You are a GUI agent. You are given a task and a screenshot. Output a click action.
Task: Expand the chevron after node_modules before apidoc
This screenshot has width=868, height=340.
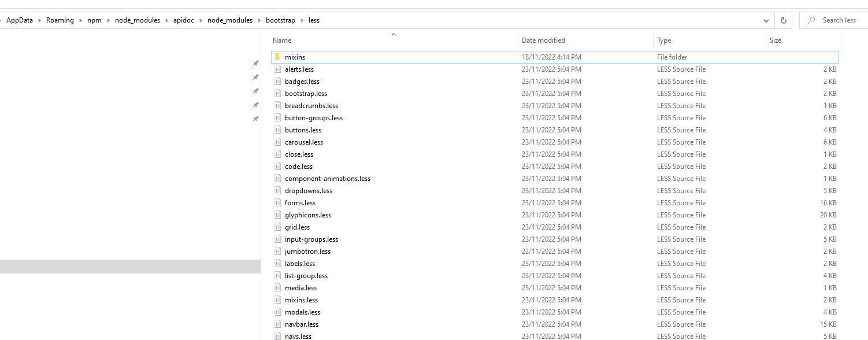(167, 20)
